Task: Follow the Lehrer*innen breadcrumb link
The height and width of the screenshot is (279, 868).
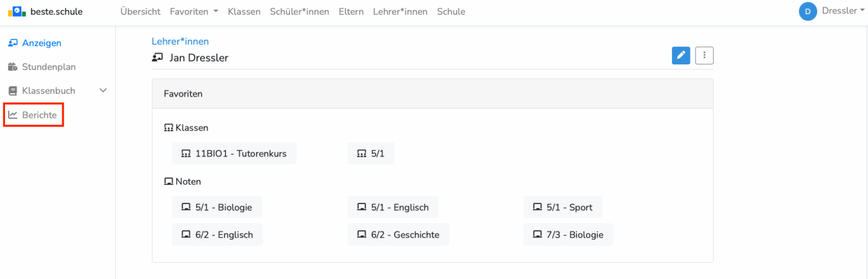Action: click(x=180, y=41)
